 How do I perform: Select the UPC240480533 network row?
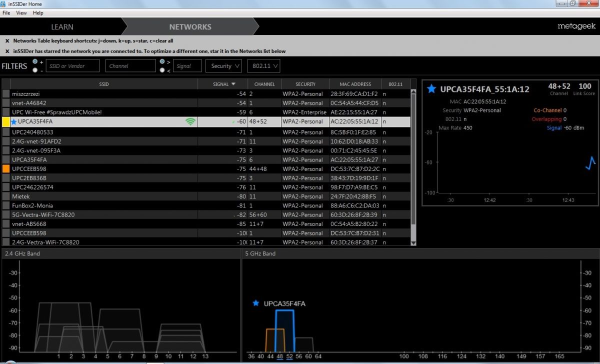pos(206,132)
